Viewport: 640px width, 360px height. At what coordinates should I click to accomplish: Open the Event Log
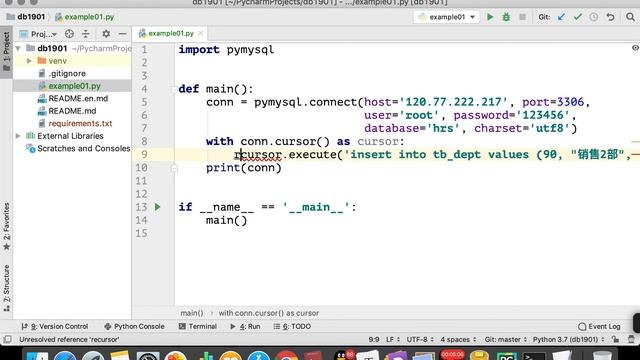599,327
